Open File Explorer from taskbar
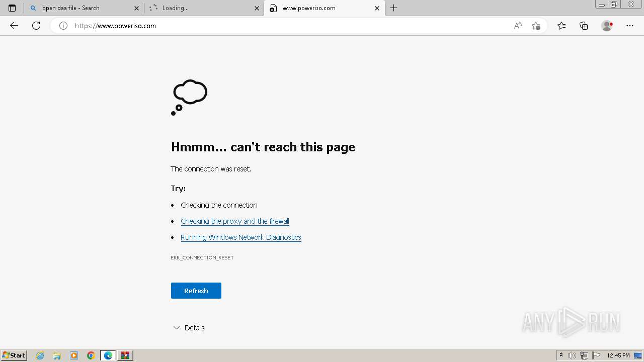The width and height of the screenshot is (644, 362). point(57,355)
